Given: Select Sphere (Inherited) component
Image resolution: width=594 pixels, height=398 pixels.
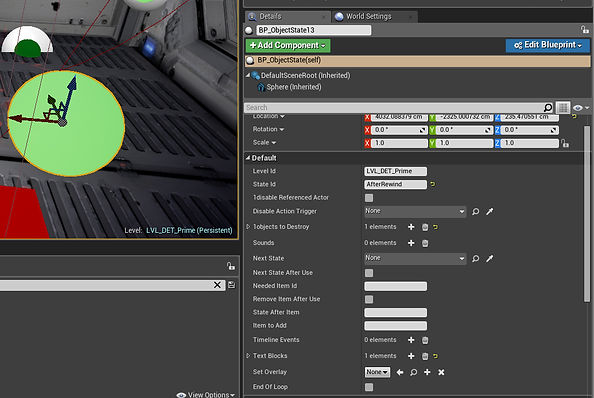Looking at the screenshot, I should [x=294, y=87].
